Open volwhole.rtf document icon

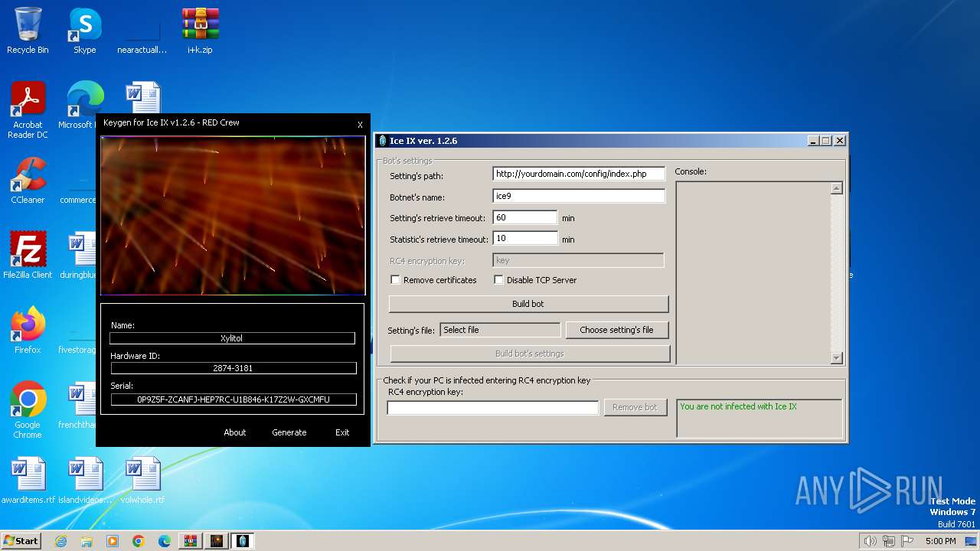(x=142, y=481)
